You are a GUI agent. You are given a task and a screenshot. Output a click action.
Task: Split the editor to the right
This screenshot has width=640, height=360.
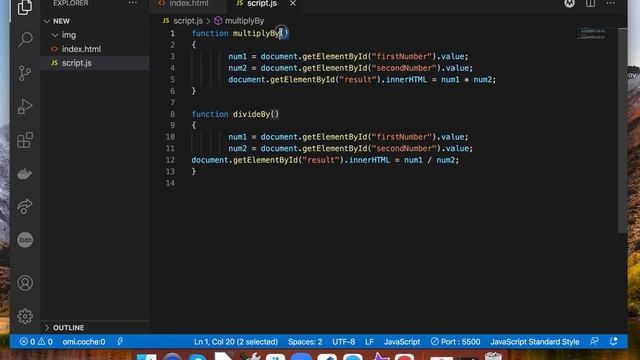590,3
